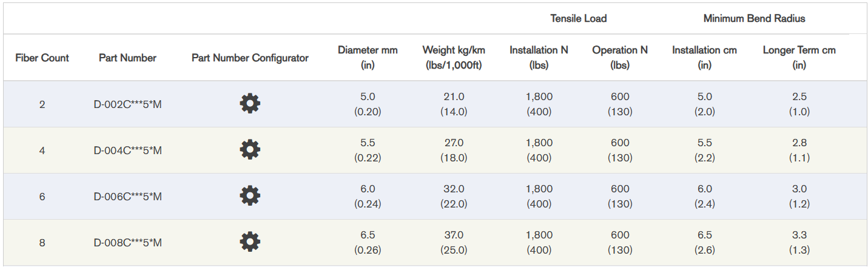Click the Minimum Bend Radius group header
Image resolution: width=868 pixels, height=267 pixels.
click(x=754, y=18)
